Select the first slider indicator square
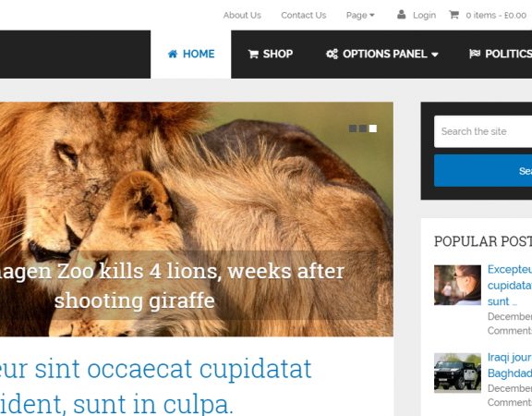 point(353,128)
